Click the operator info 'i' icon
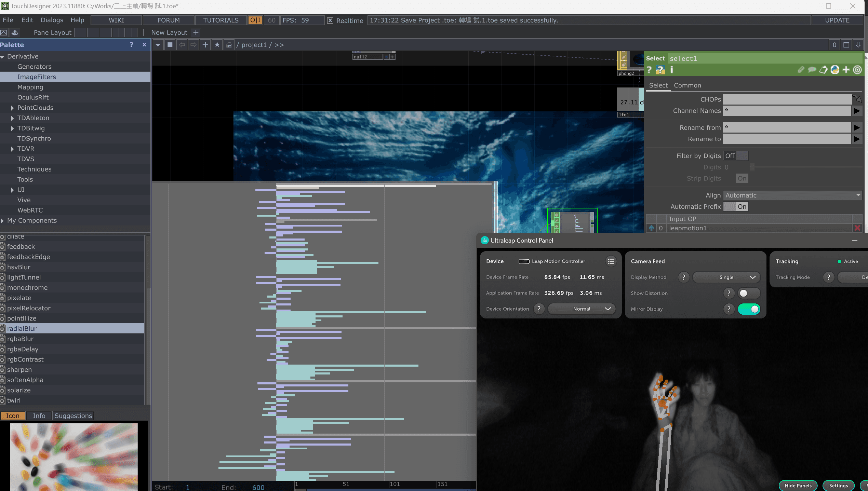Image resolution: width=868 pixels, height=491 pixels. 672,70
